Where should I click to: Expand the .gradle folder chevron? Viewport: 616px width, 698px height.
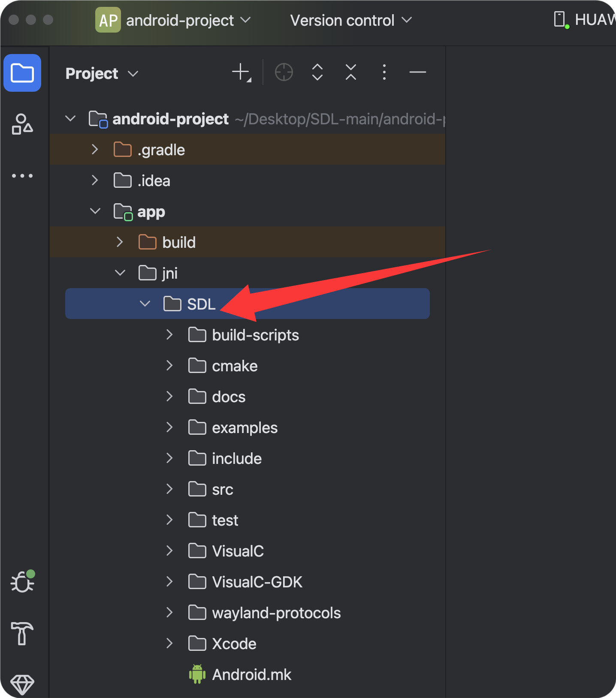pyautogui.click(x=95, y=150)
